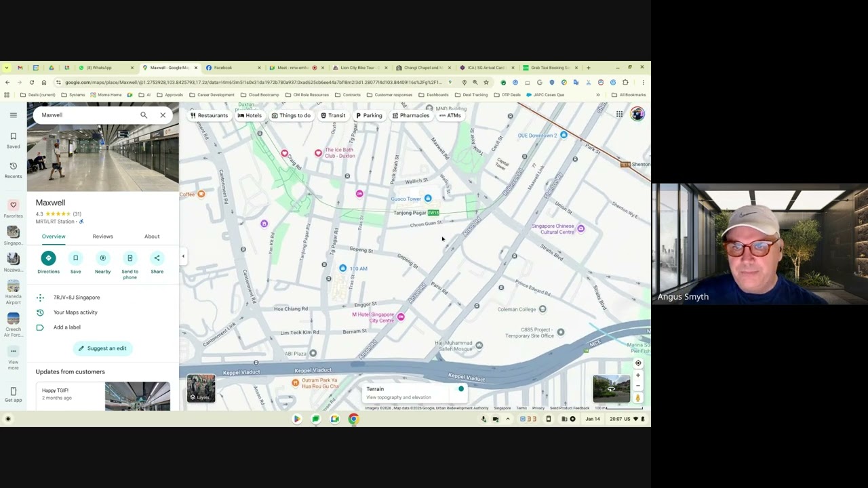Viewport: 868px width, 488px height.
Task: Open the tab search dropdown arrow
Action: (7, 68)
